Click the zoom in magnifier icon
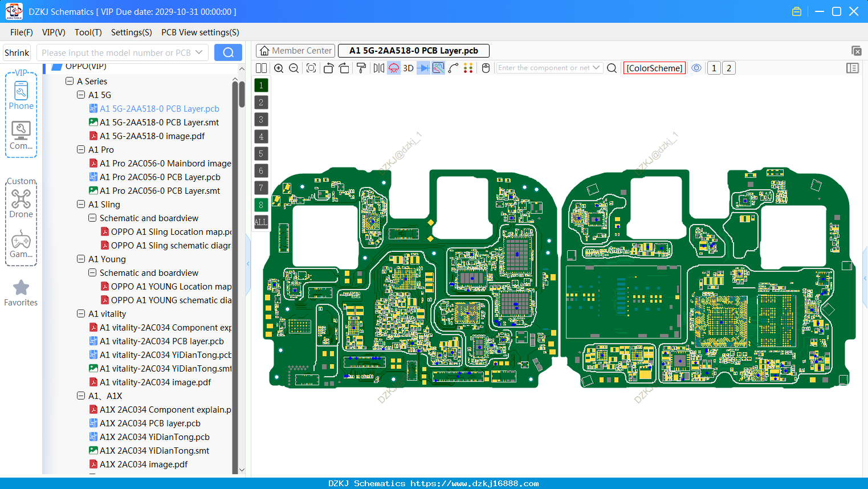 (279, 68)
